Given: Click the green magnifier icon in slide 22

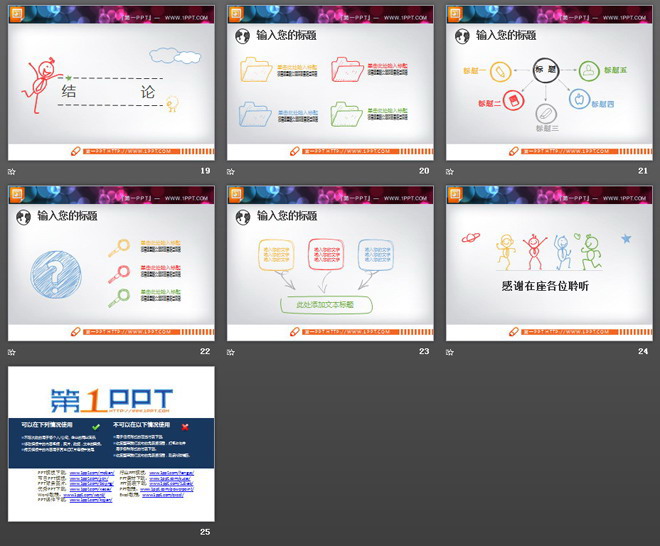Looking at the screenshot, I should coord(119,298).
